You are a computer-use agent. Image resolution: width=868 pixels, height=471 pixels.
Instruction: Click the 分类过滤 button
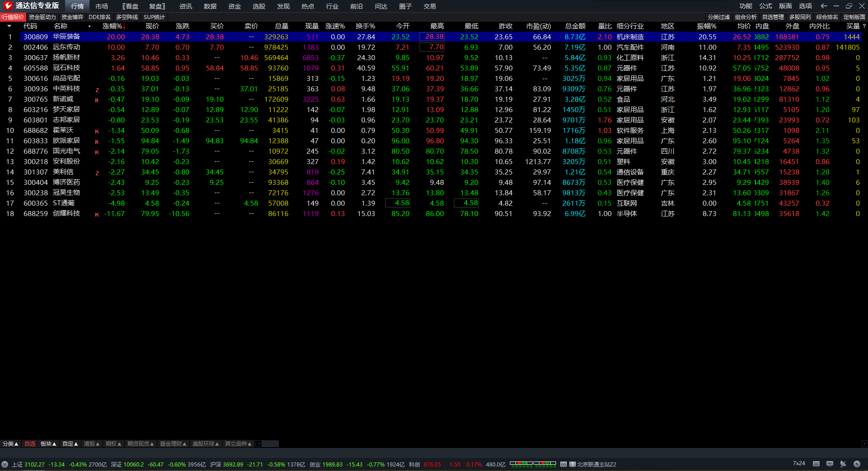coord(719,17)
